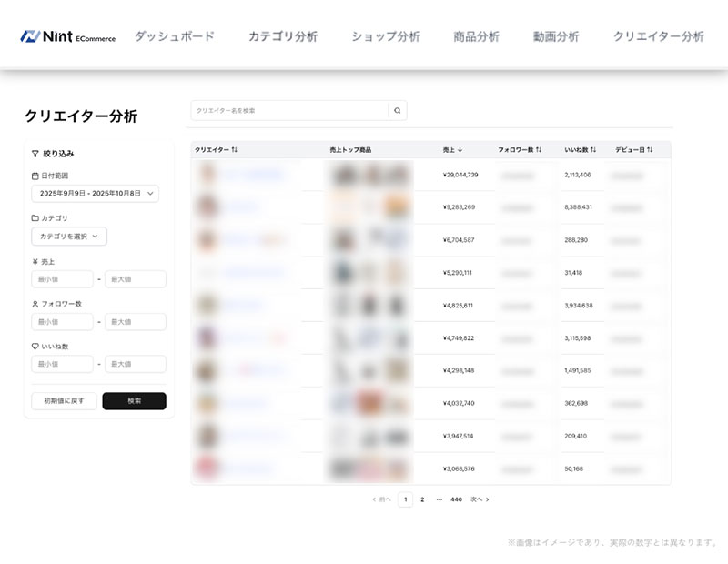Sort by debut date (デビュー日) column

(x=649, y=149)
